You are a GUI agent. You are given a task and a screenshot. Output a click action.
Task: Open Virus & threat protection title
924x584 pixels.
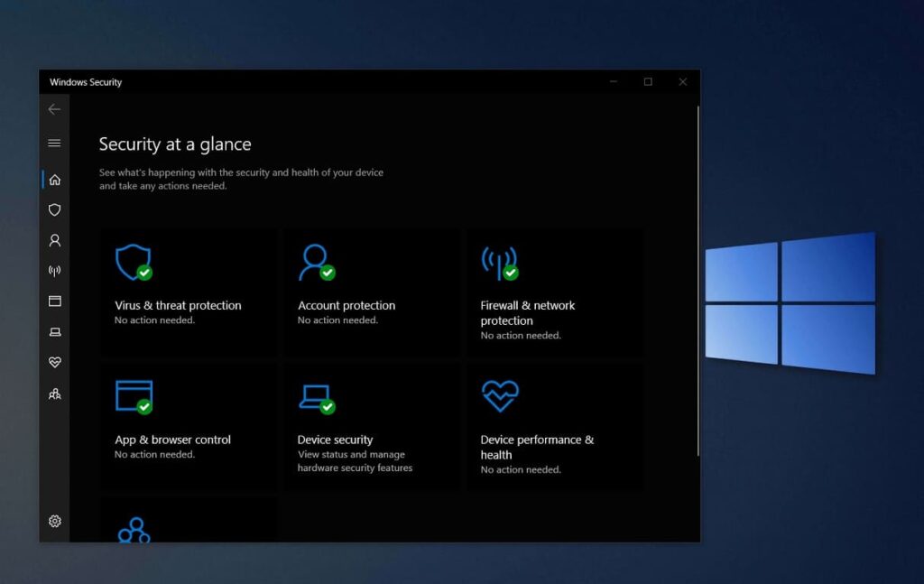(x=178, y=305)
